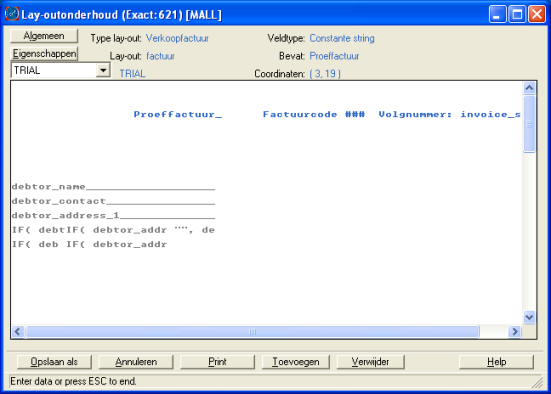This screenshot has height=394, width=551.
Task: Expand the TRIAL combo box arrow
Action: 103,70
